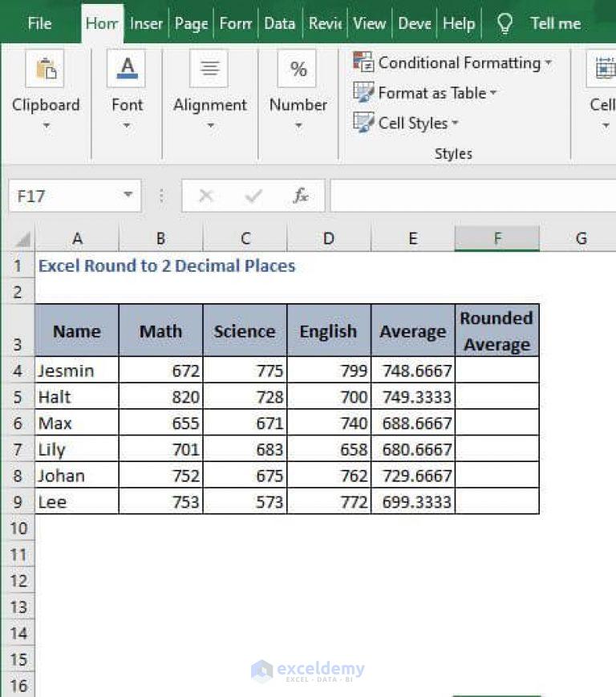The width and height of the screenshot is (616, 697).
Task: Click the Number percent icon
Action: (298, 68)
